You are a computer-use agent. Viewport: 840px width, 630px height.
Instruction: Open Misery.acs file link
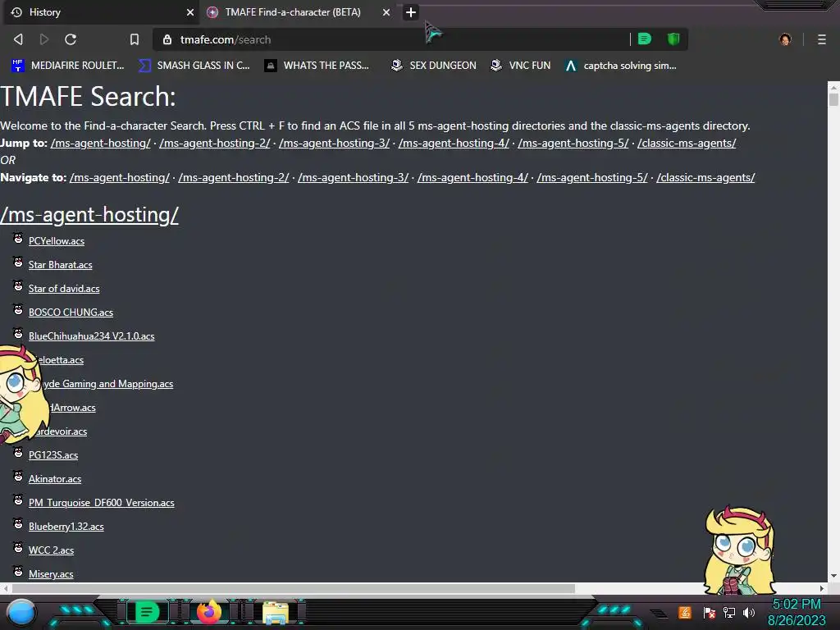coord(51,574)
